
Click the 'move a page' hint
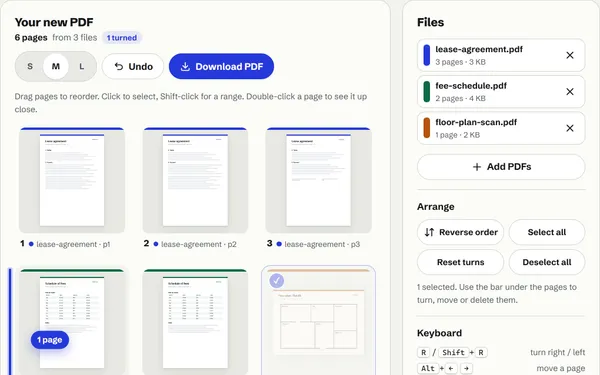561,368
